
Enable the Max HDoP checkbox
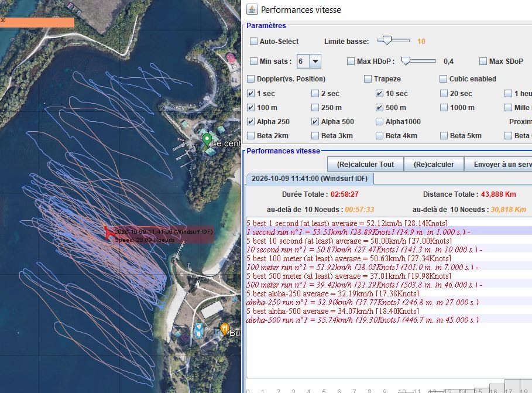[x=351, y=61]
